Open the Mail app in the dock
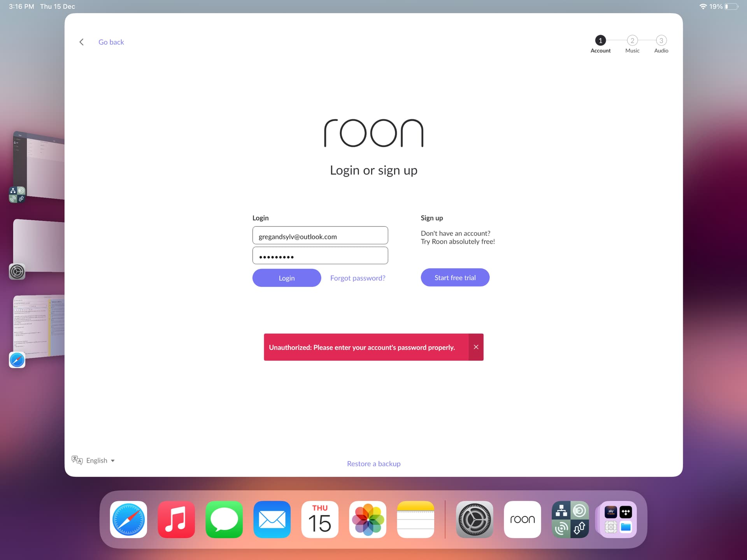 click(272, 520)
